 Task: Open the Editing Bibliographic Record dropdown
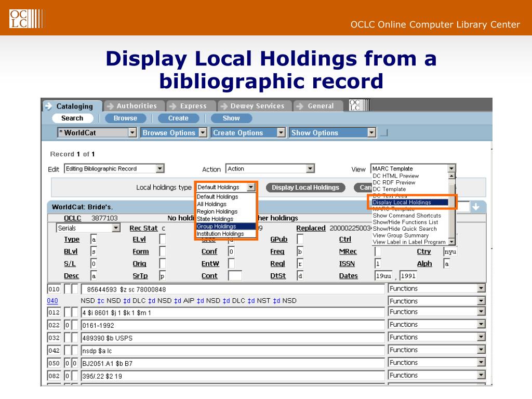point(114,169)
